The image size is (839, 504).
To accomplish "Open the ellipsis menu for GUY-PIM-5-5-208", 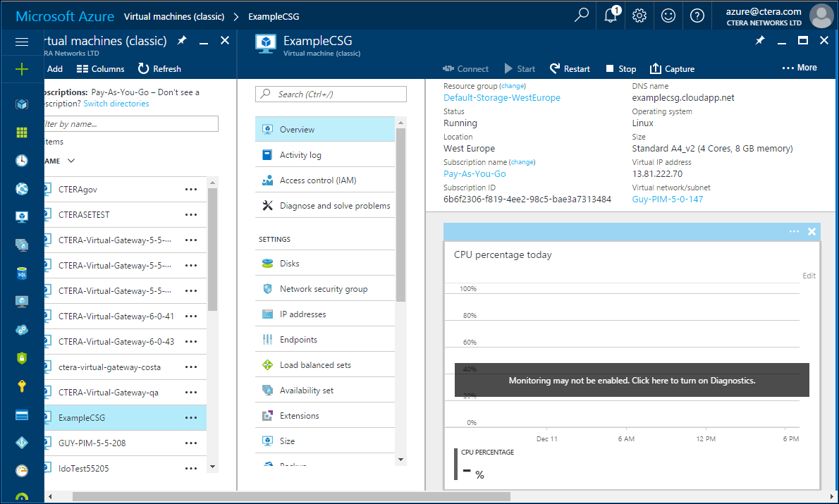I will tap(191, 443).
